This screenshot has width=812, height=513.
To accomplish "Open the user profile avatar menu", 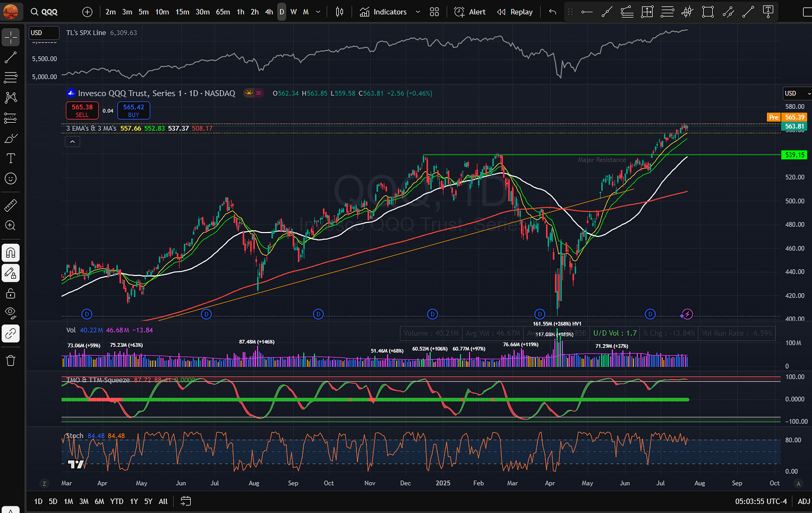I will [x=11, y=11].
